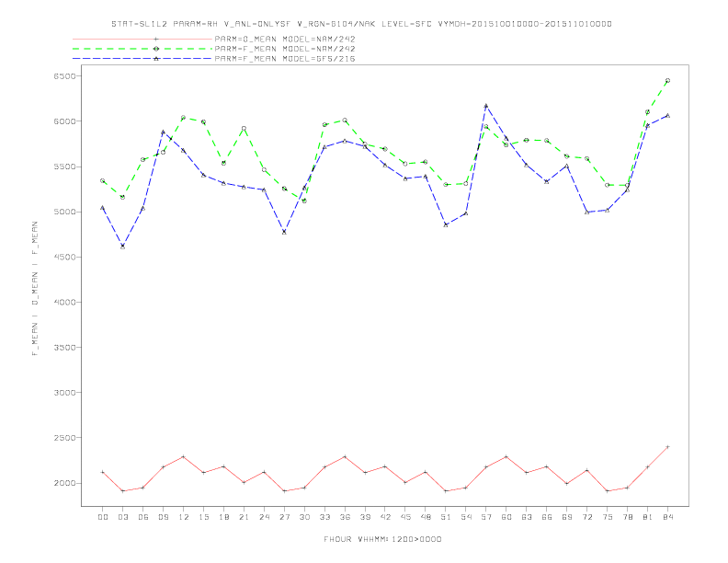Click y-axis tick label 4500

pos(64,257)
